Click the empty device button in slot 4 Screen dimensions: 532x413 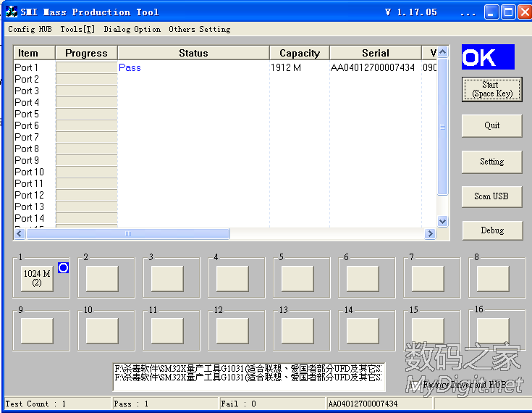coord(232,278)
